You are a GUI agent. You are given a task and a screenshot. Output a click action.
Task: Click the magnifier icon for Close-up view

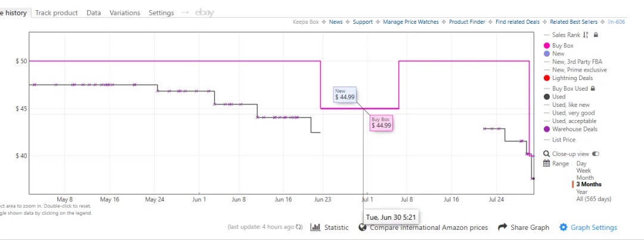coord(546,153)
